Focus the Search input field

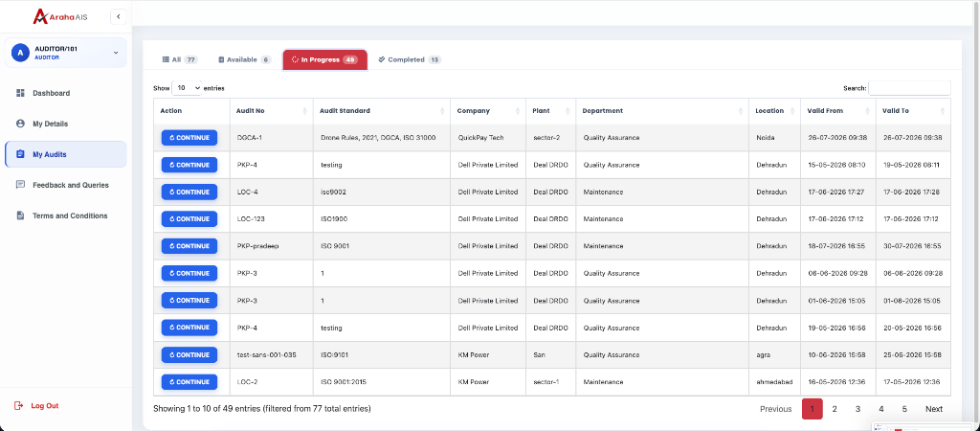[x=909, y=88]
